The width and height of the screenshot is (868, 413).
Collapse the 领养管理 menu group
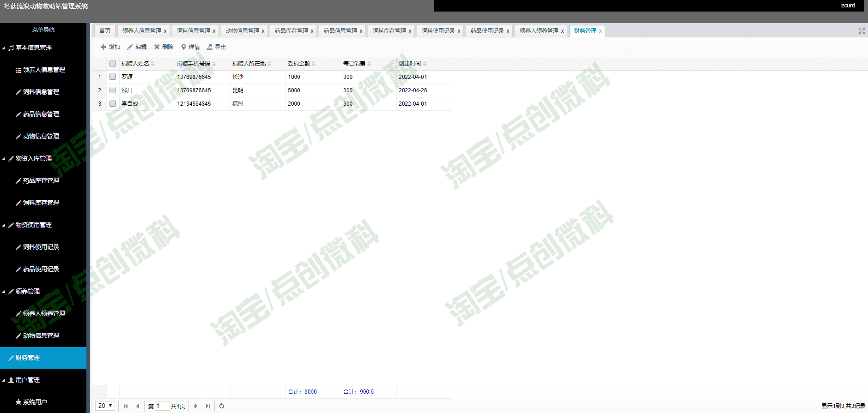click(4, 292)
